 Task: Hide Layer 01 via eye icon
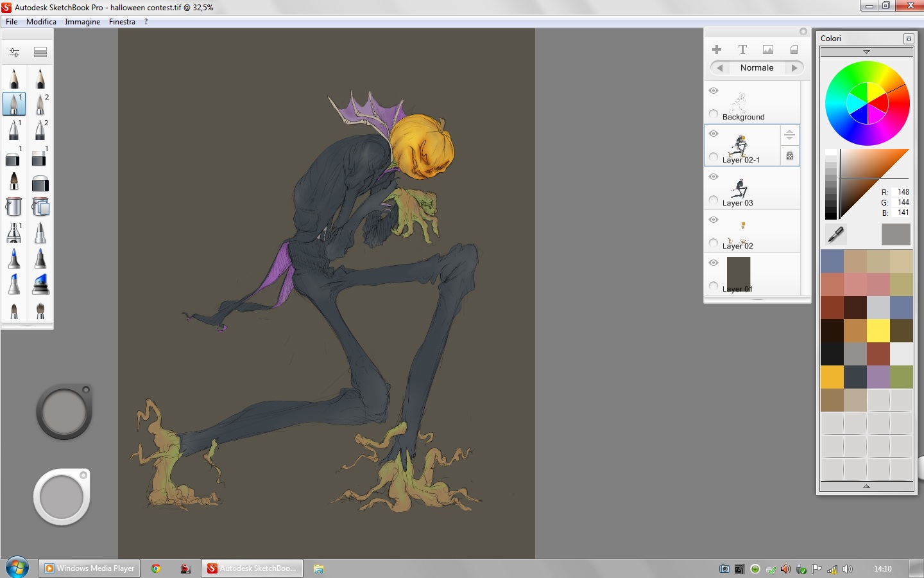click(x=714, y=263)
